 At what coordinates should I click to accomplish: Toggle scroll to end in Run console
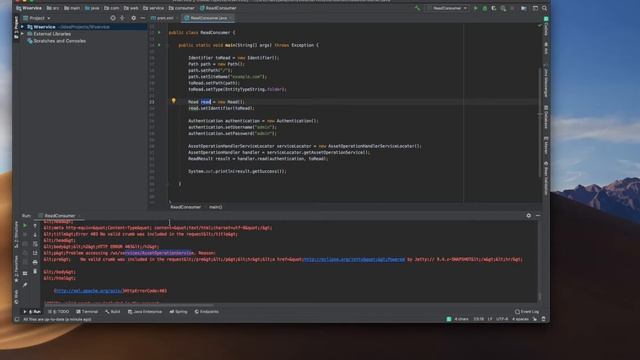tap(35, 253)
